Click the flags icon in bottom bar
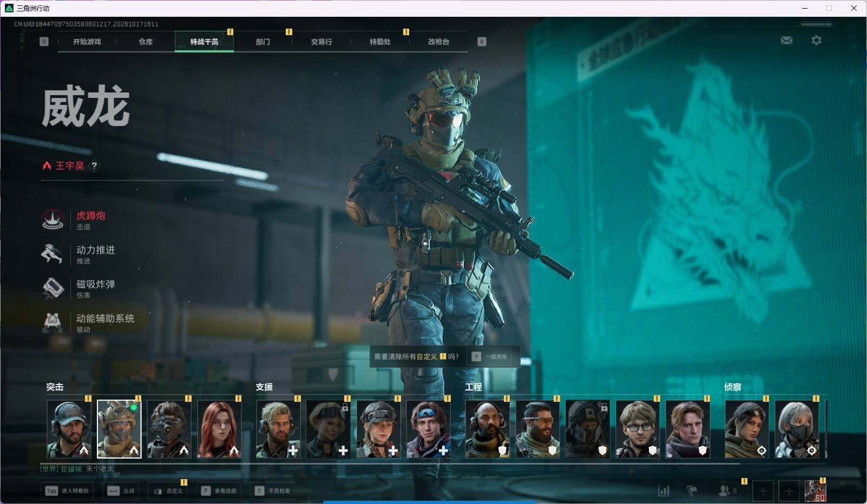Screen dimensions: 867x504 [692, 490]
